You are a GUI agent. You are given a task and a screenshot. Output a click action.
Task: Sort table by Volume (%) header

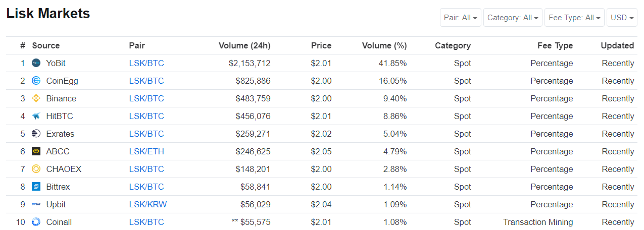[x=384, y=45]
